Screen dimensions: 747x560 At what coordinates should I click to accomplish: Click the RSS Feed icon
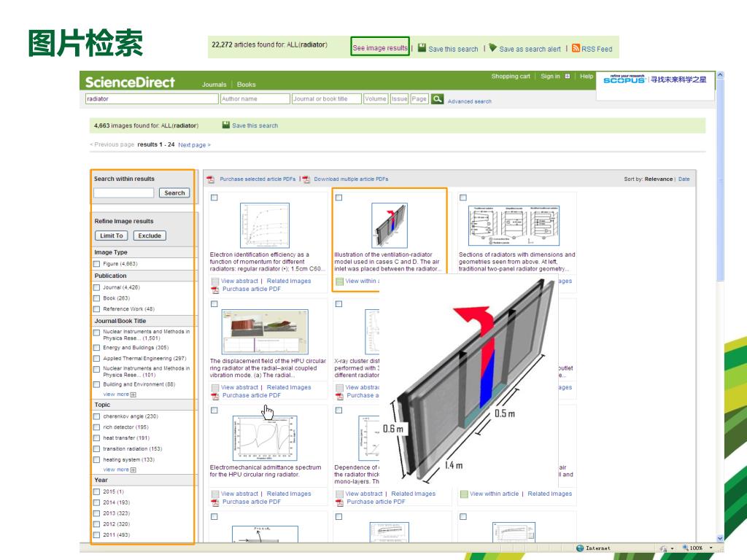[576, 48]
